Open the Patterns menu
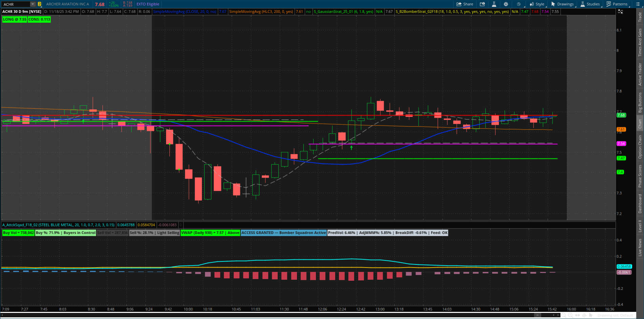Screen dimensions: 644x319 [617, 4]
